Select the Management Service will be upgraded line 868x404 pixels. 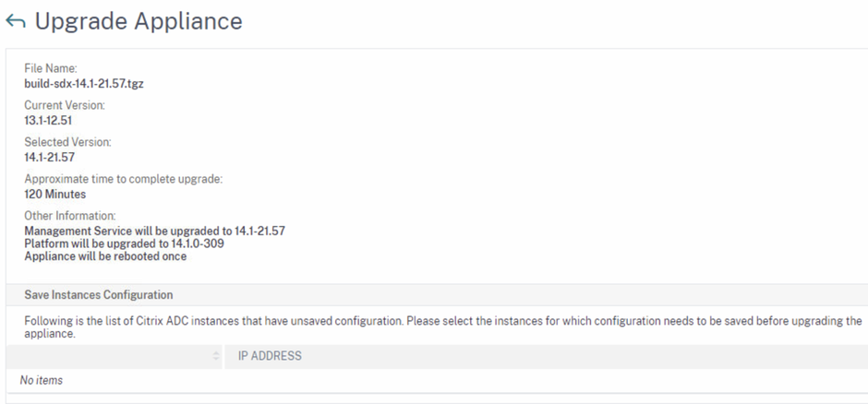tap(154, 231)
